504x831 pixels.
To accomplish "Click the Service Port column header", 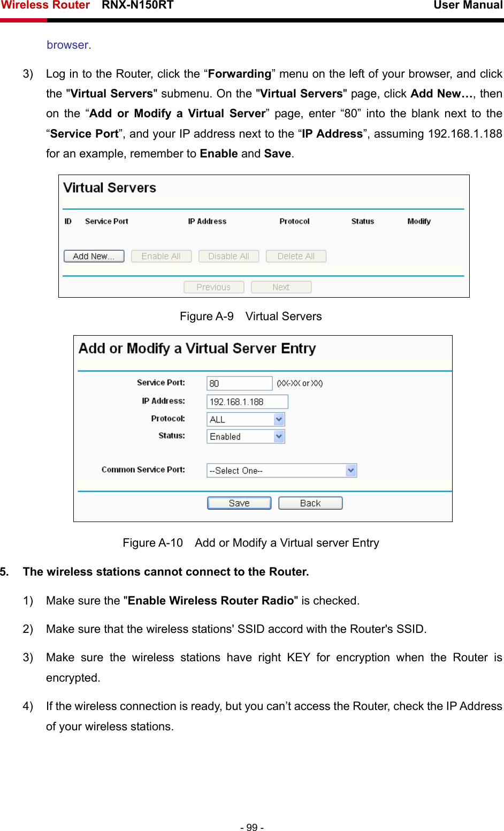I will point(106,221).
